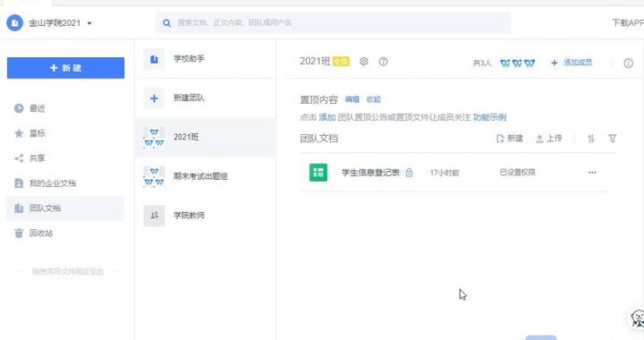Click the assistant mascot icon

pyautogui.click(x=639, y=319)
